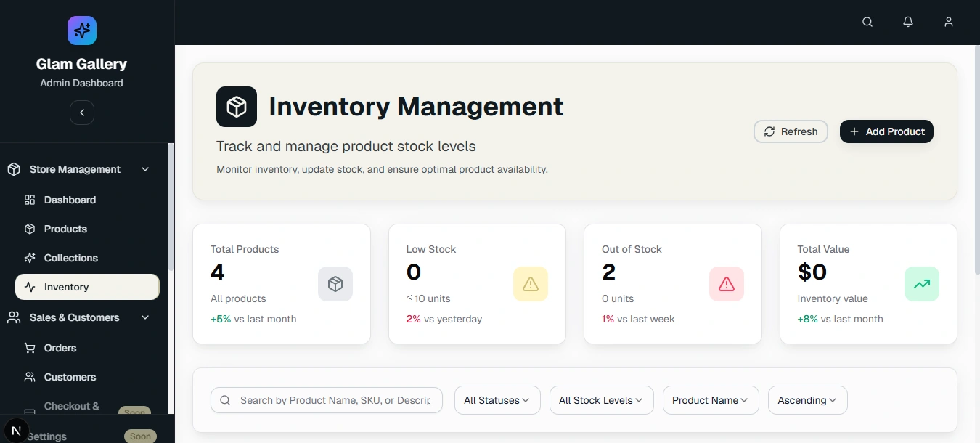Open the All Stock Levels dropdown

(602, 400)
